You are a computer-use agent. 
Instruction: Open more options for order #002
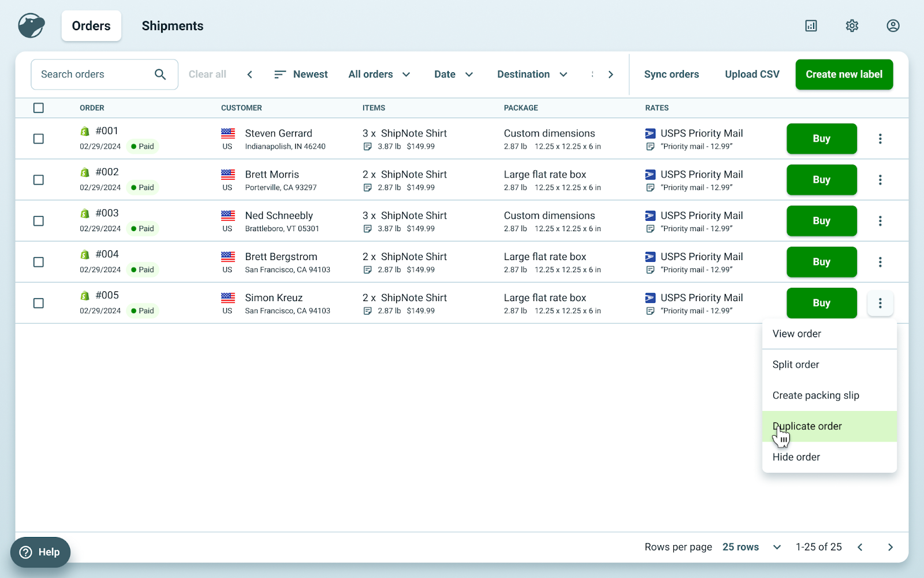880,180
